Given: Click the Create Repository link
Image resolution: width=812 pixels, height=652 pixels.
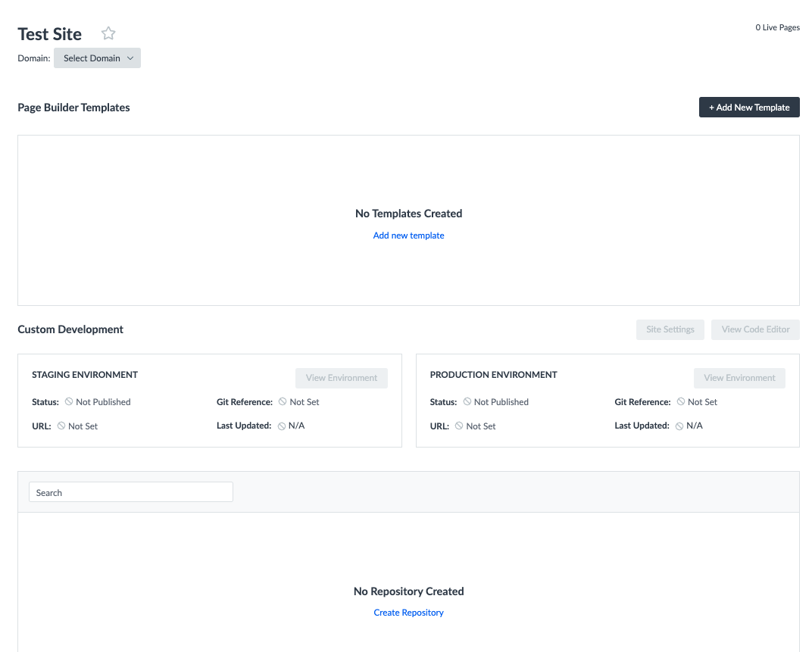Looking at the screenshot, I should [x=408, y=613].
